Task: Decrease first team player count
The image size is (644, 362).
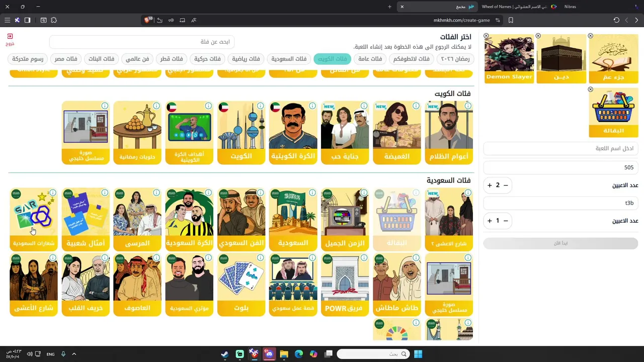Action: [x=506, y=186]
